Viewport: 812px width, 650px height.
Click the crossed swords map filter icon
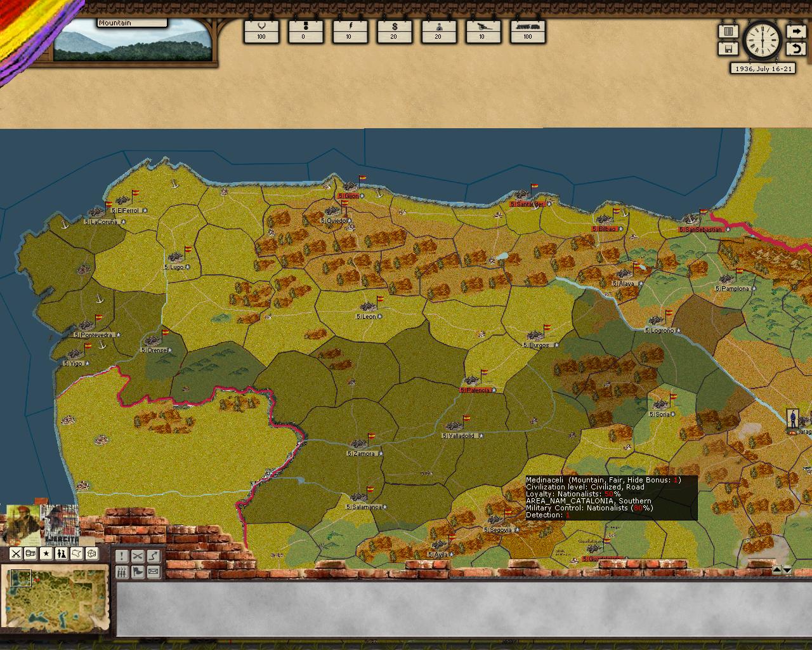tap(16, 554)
